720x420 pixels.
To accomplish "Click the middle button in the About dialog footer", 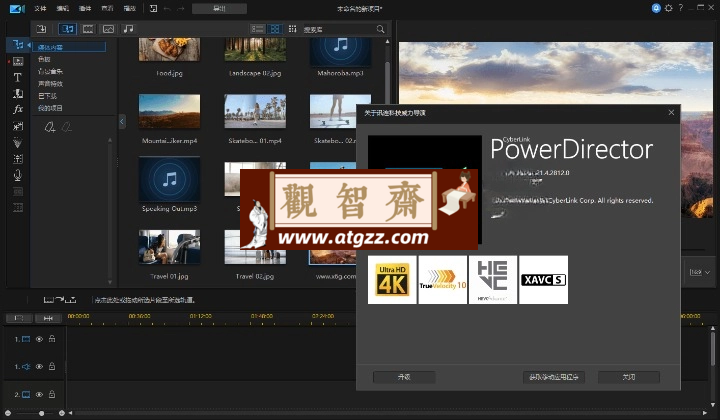I will 553,377.
